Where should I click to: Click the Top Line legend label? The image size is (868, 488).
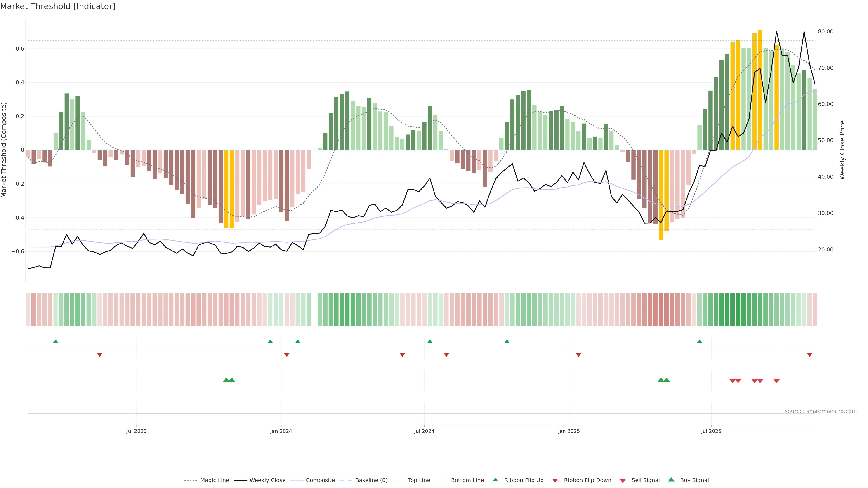(419, 480)
